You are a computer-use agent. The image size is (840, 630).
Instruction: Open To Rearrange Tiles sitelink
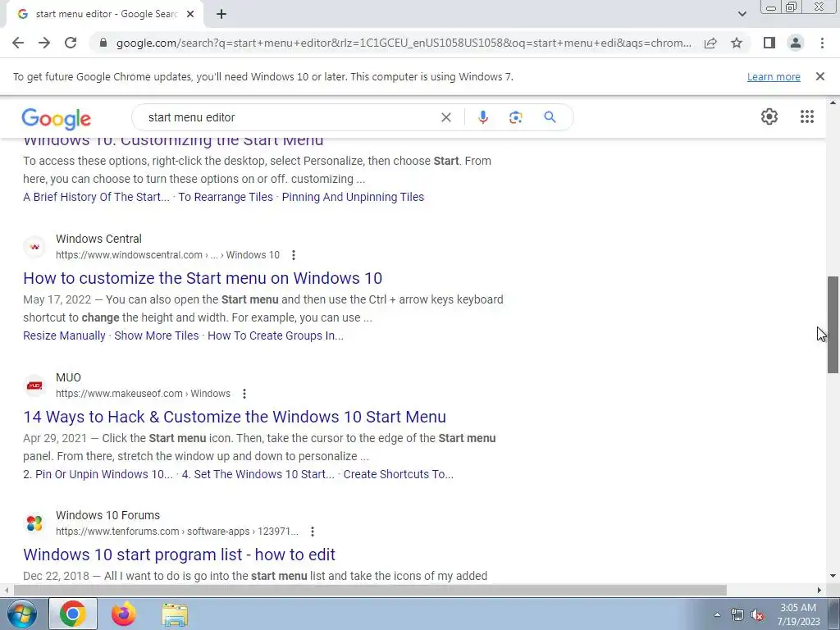tap(226, 197)
